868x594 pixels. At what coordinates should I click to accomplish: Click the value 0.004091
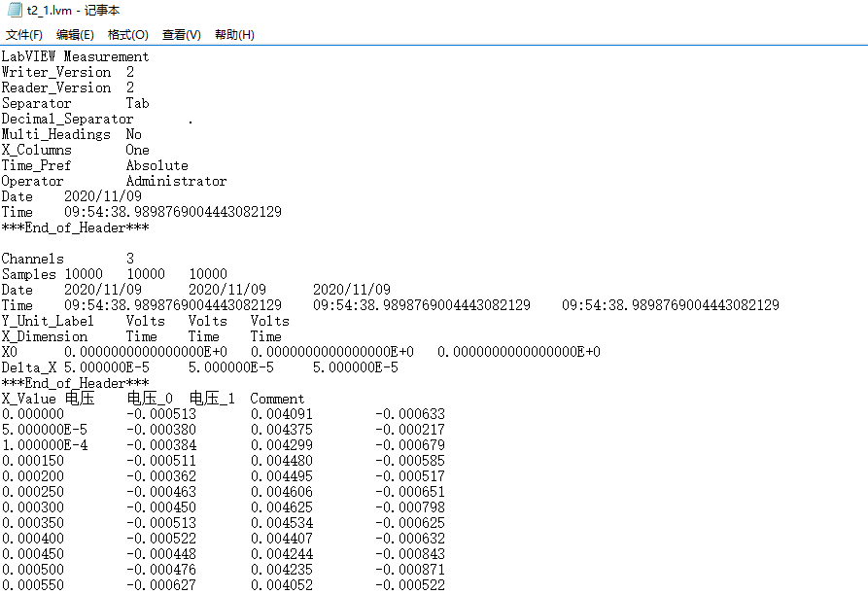[282, 414]
